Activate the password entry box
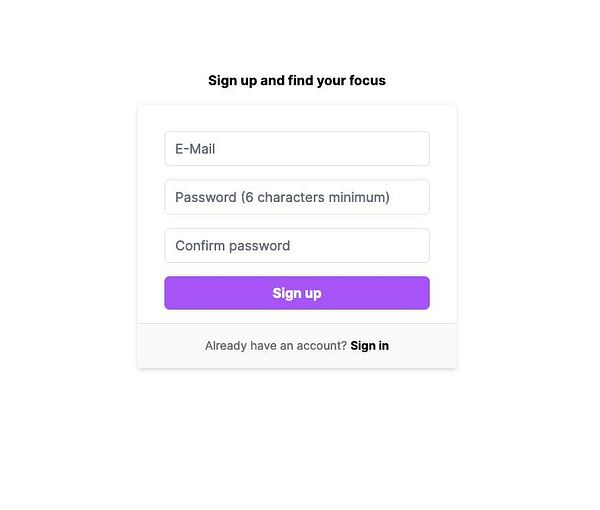 297,197
